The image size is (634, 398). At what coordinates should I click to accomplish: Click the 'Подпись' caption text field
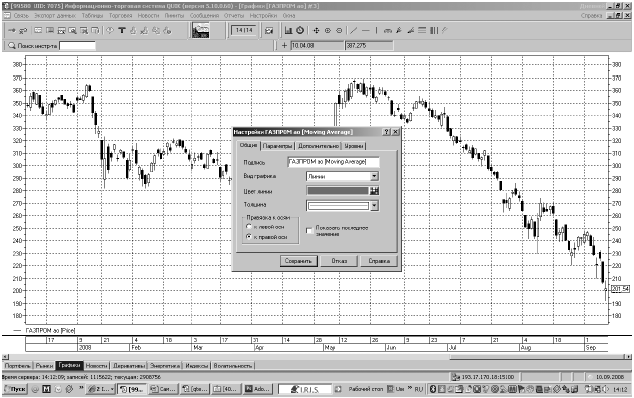click(x=334, y=162)
